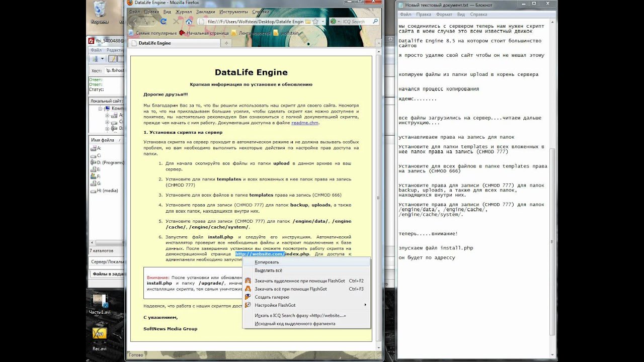Viewport: 644px width, 362px height.
Task: Open a new Firefox tab
Action: pos(226,43)
